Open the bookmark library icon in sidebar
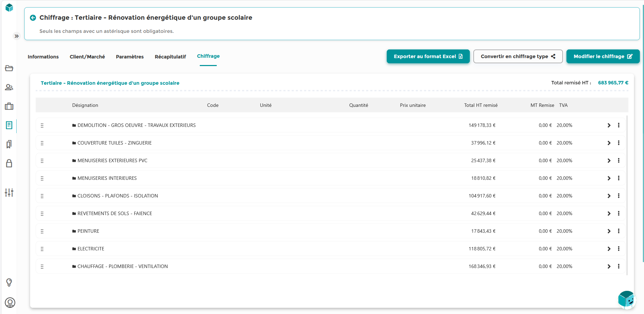This screenshot has height=314, width=644. pos(9,144)
